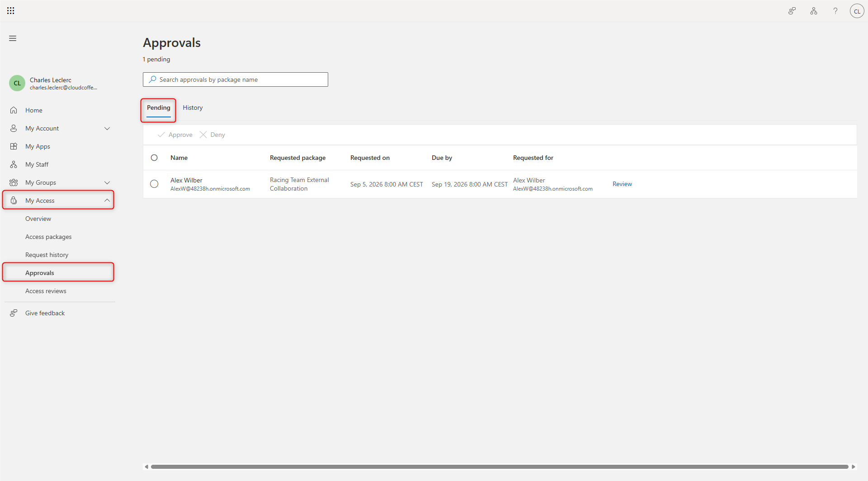868x481 pixels.
Task: Click the Home icon in sidebar
Action: (x=14, y=110)
